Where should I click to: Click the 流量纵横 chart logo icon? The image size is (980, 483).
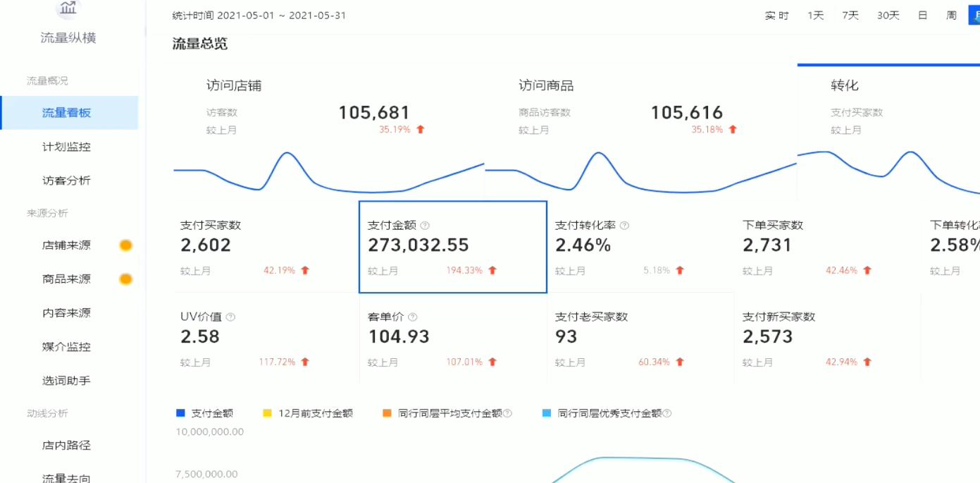[x=68, y=9]
